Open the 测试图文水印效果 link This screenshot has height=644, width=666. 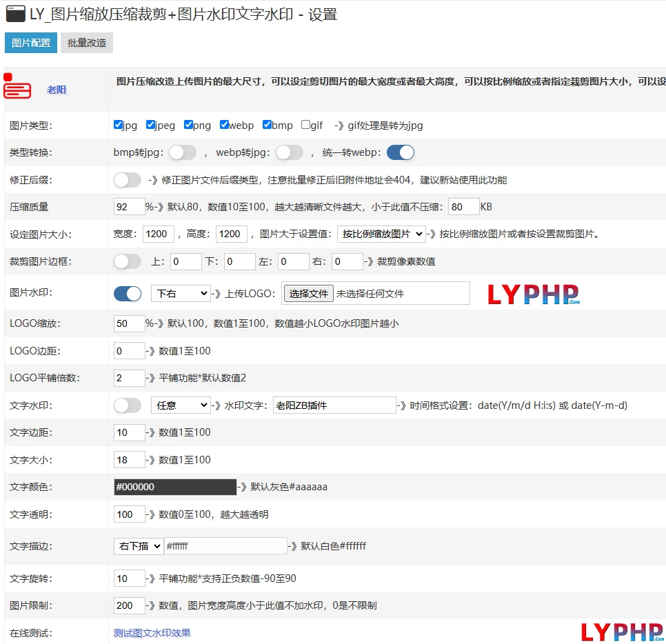(x=152, y=633)
